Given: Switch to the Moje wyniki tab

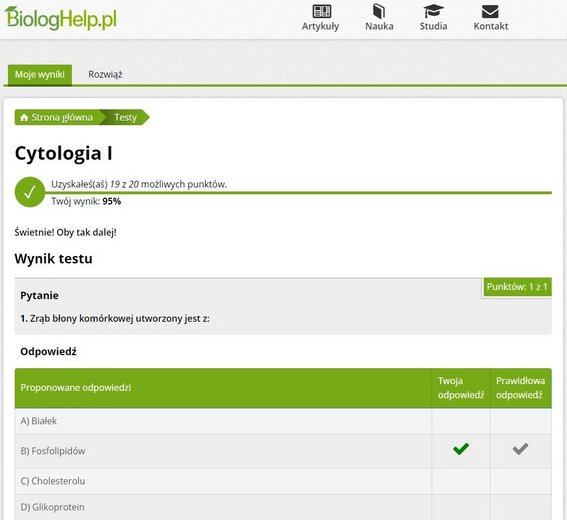Looking at the screenshot, I should (40, 75).
